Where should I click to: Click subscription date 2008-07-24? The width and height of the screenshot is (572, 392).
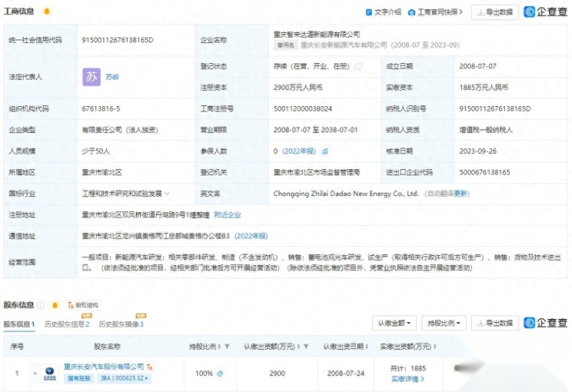click(346, 373)
